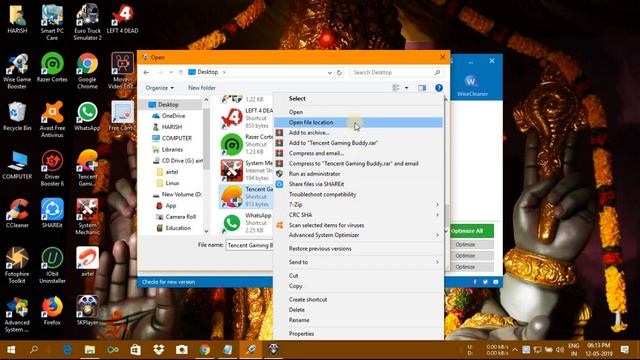Open IObit Uninstaller desktop icon
This screenshot has width=640, height=360.
coord(52,265)
